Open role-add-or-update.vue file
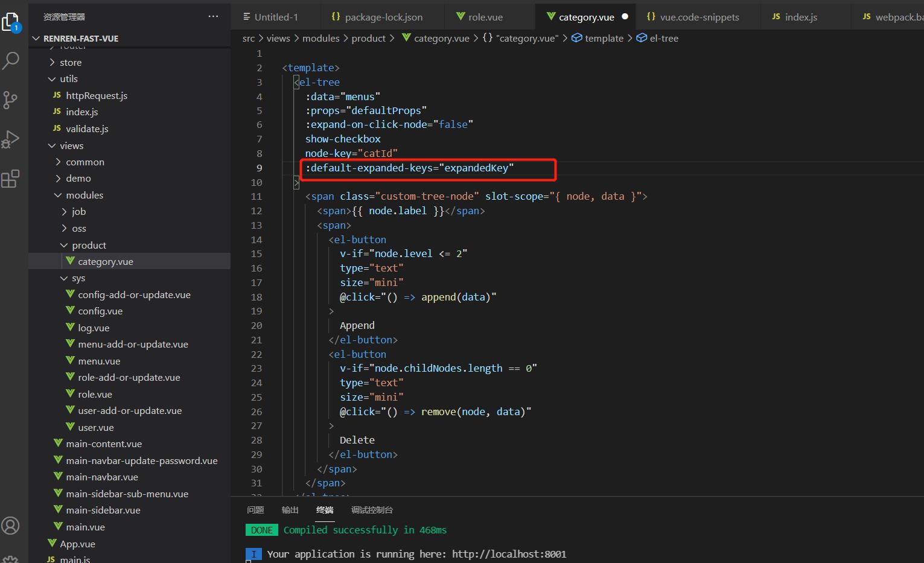This screenshot has width=924, height=563. (x=129, y=377)
